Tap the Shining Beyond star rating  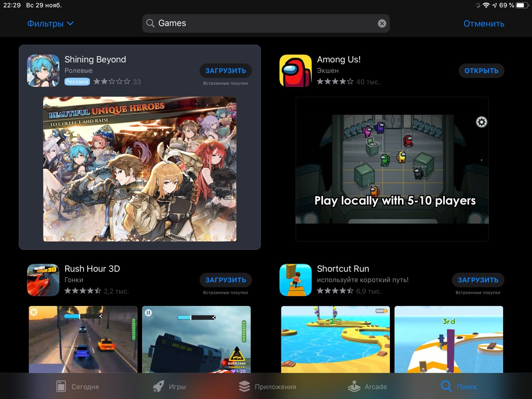pyautogui.click(x=112, y=81)
